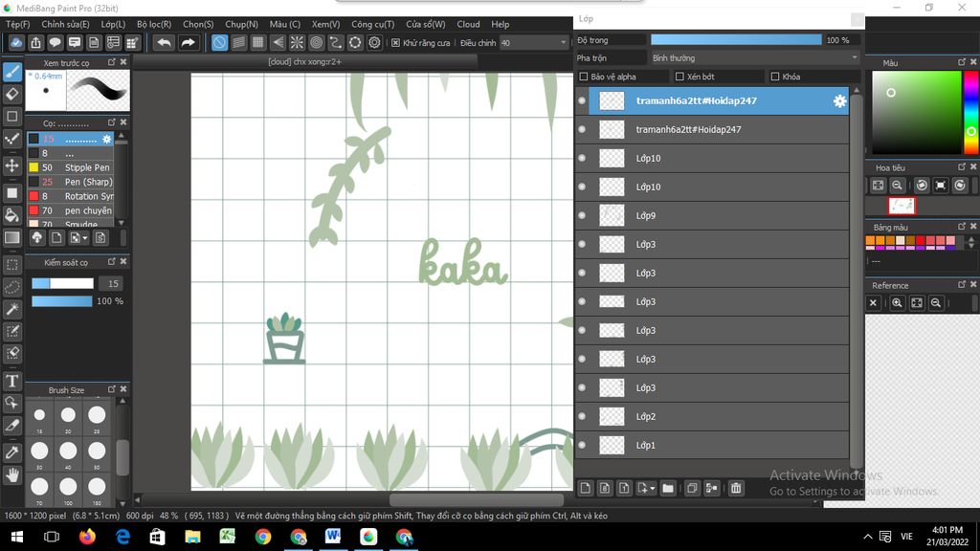Hide the Lớp1 layer
Screen dimensions: 980x551
click(582, 445)
